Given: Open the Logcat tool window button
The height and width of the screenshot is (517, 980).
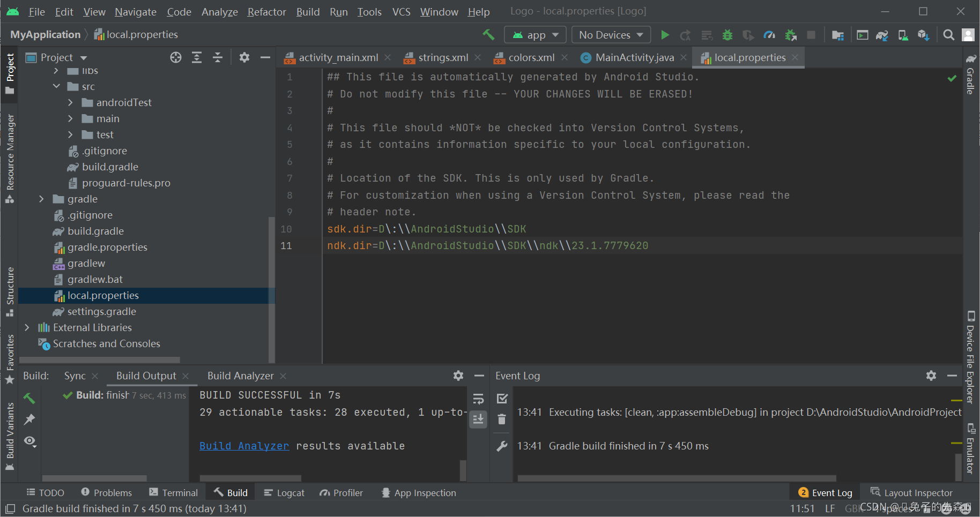Looking at the screenshot, I should tap(284, 493).
